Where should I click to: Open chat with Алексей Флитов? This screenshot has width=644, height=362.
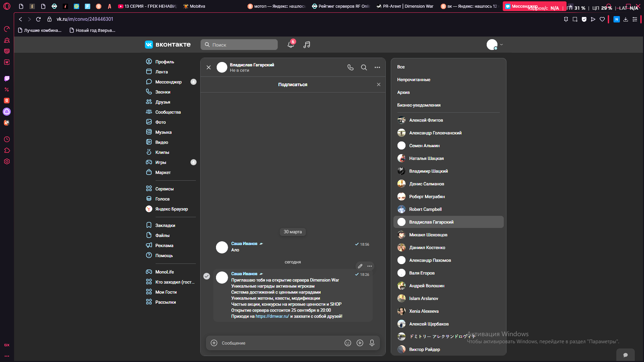pyautogui.click(x=448, y=120)
